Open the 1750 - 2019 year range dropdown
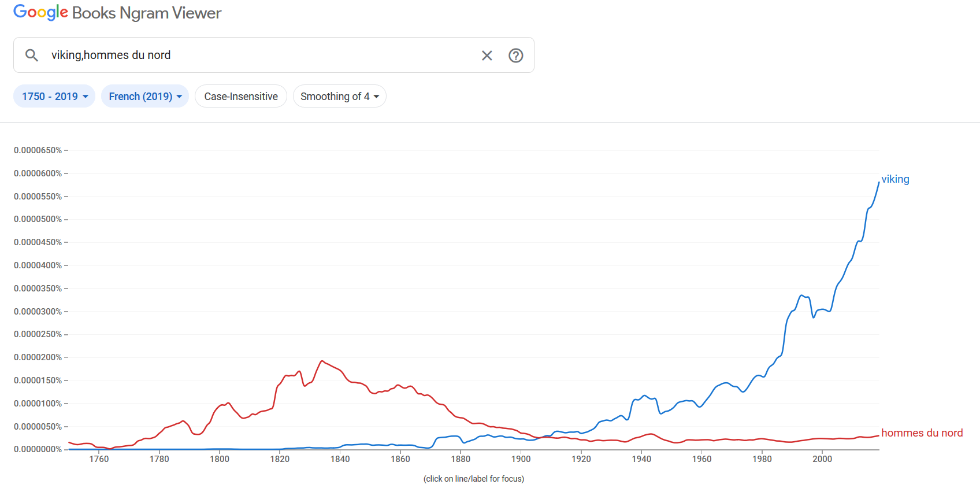Screen dimensions: 980x499 pos(54,97)
